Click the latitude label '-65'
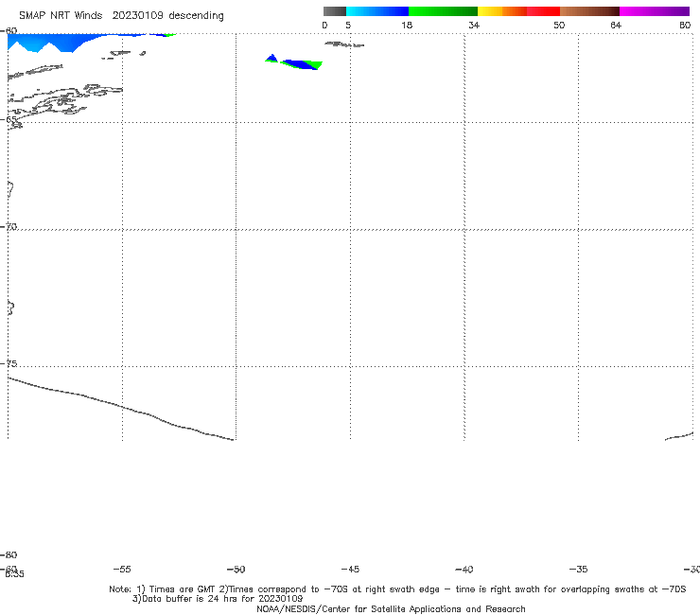 coord(9,120)
